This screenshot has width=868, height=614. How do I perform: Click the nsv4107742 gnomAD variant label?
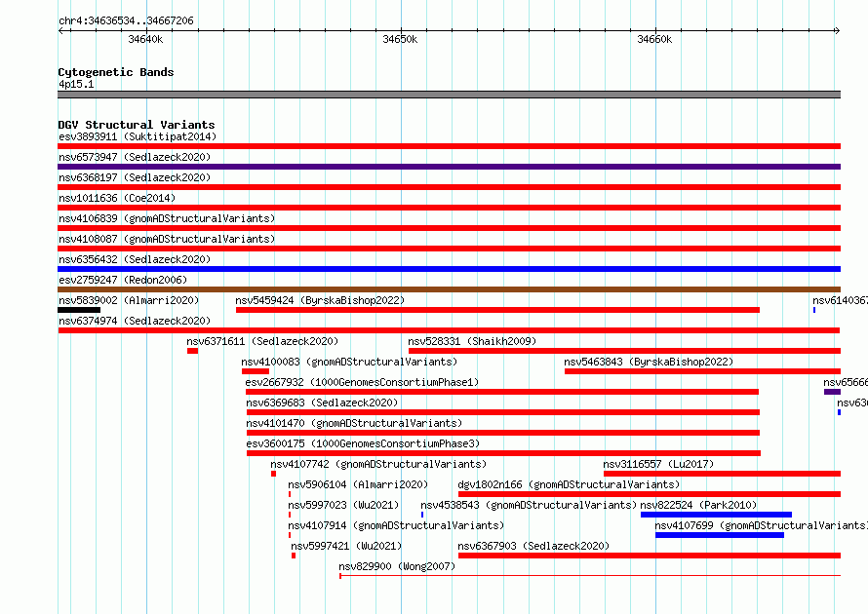point(378,464)
